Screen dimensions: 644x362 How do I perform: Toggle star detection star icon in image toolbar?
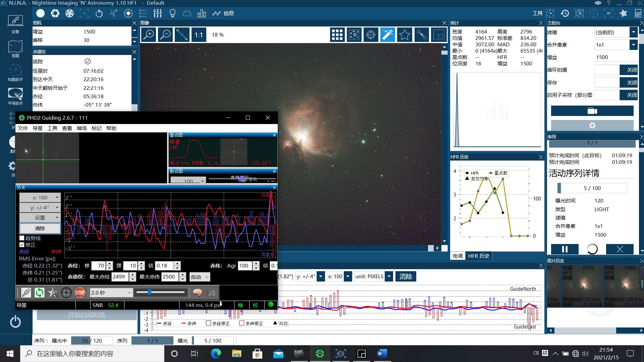[x=405, y=35]
